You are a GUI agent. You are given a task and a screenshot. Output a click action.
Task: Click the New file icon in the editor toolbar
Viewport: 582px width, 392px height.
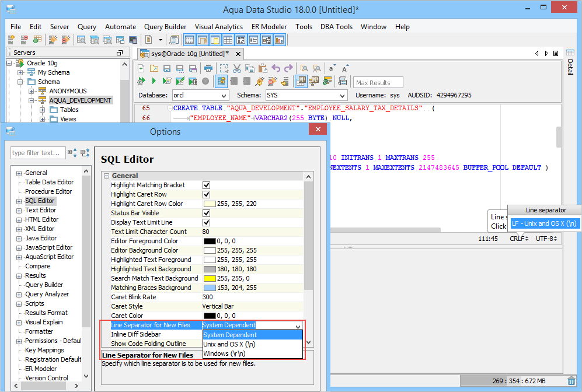[x=141, y=68]
